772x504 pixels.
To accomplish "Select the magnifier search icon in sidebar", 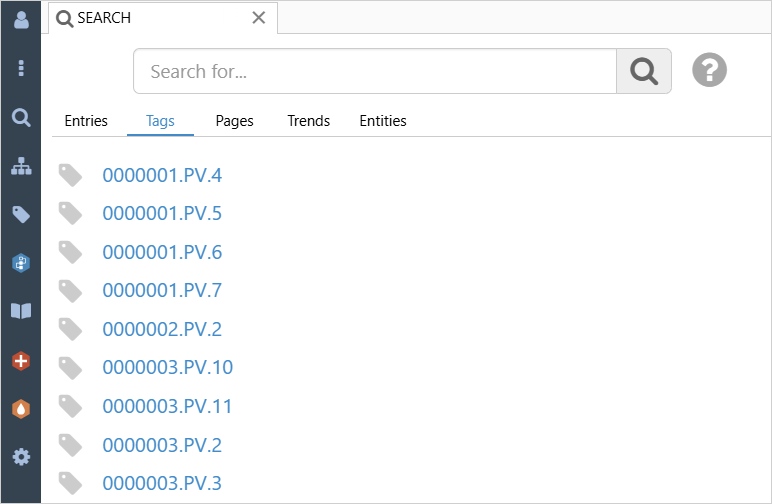I will [21, 118].
